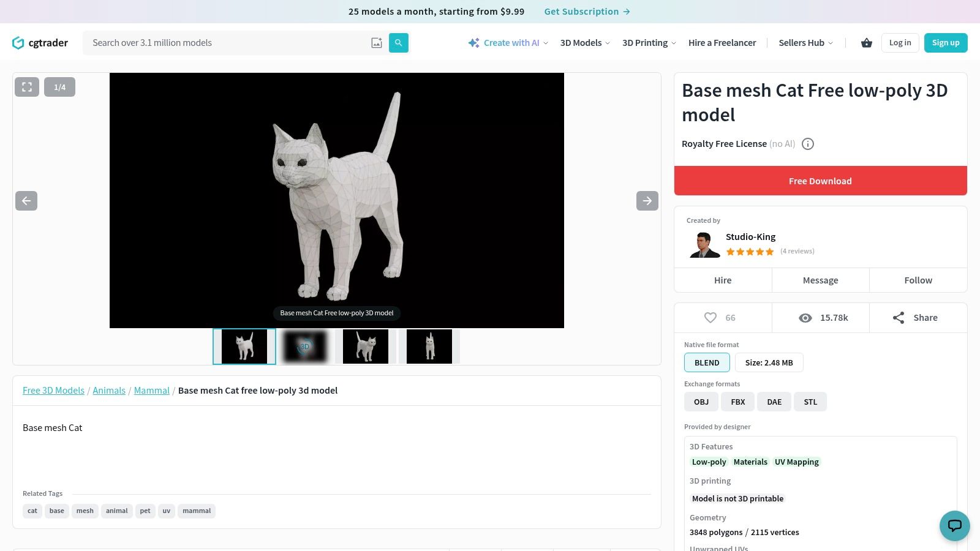This screenshot has width=980, height=551.
Task: Select STL exchange format
Action: tap(810, 402)
